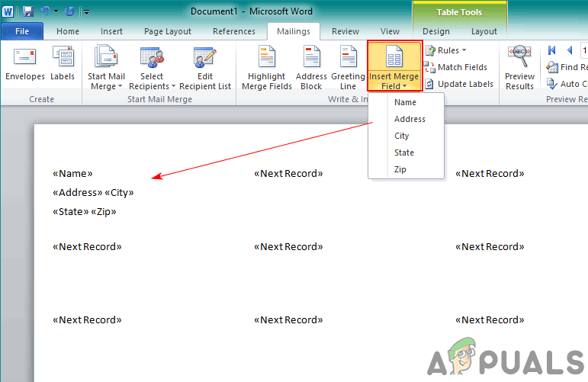The height and width of the screenshot is (382, 588).
Task: Open the File tab
Action: [22, 31]
